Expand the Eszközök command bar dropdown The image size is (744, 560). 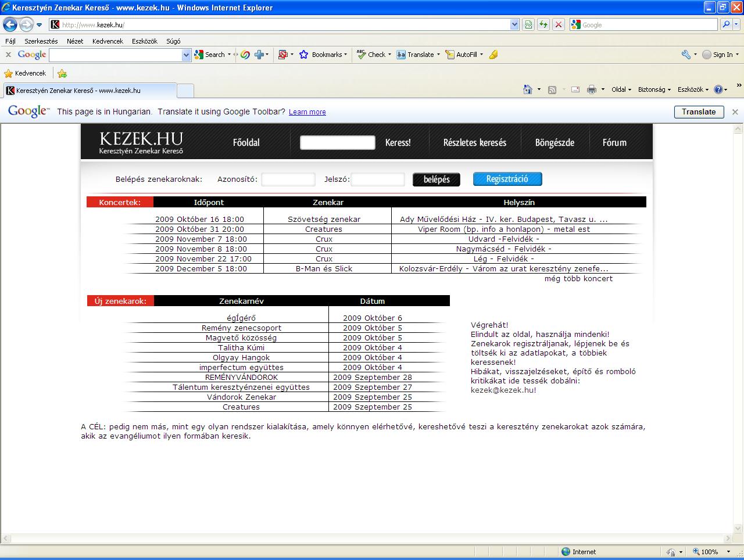693,89
